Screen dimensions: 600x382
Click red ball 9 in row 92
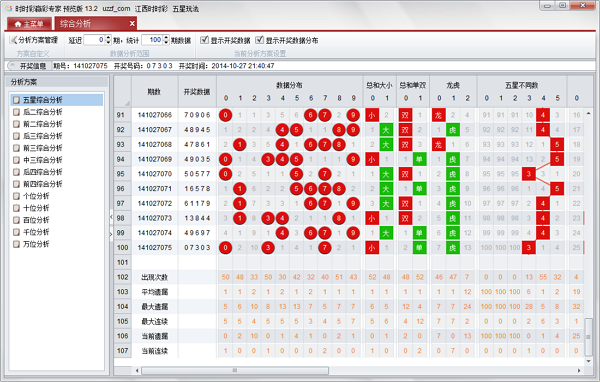point(353,130)
